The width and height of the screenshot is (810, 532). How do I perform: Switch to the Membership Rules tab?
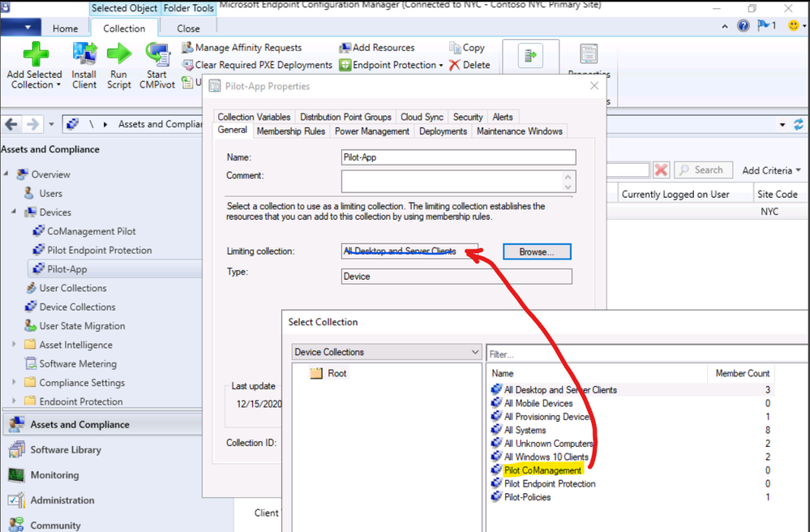click(x=291, y=131)
